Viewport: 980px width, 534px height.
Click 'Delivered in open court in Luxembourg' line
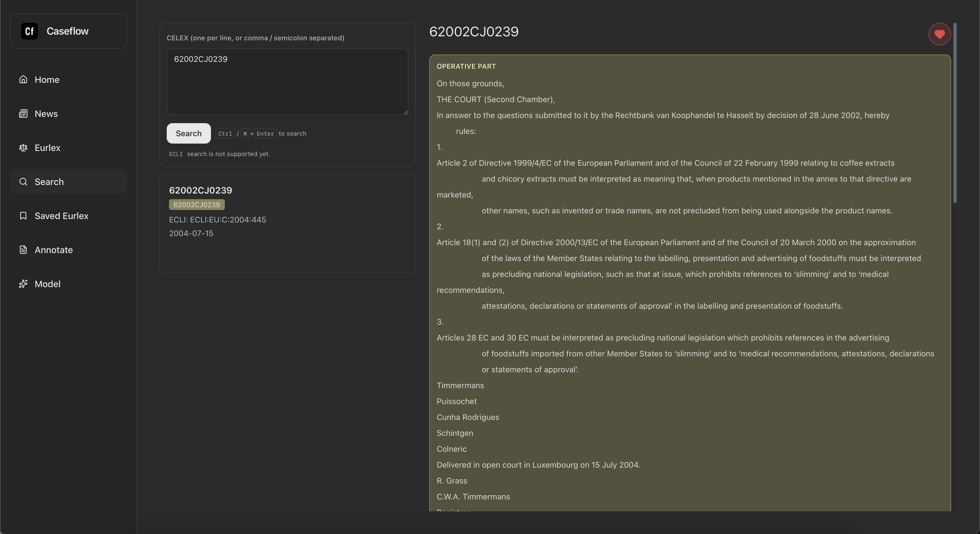[538, 465]
